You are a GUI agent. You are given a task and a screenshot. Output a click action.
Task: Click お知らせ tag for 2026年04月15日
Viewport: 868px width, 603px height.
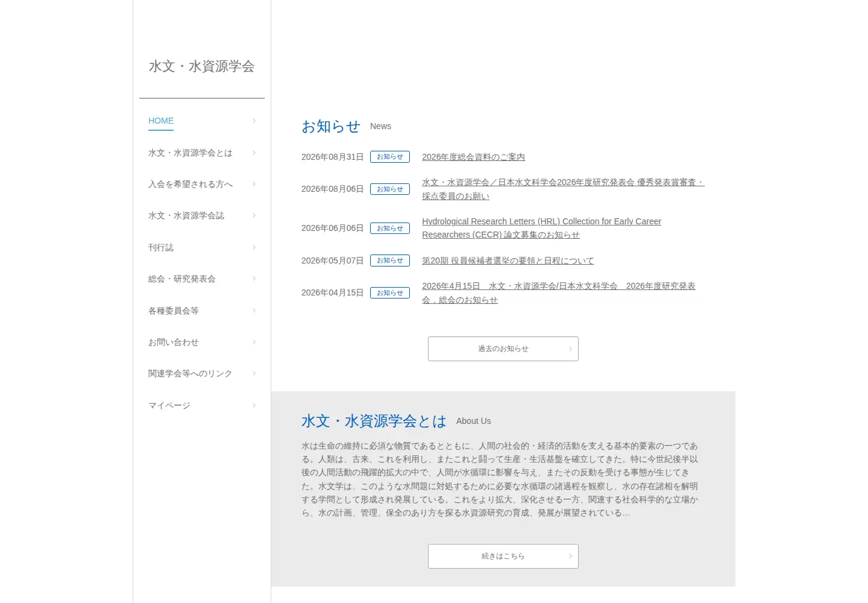(390, 293)
